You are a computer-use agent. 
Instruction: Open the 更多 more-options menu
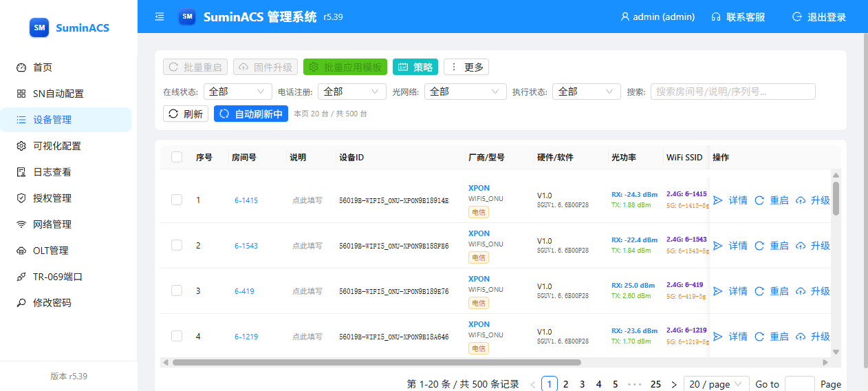[466, 67]
